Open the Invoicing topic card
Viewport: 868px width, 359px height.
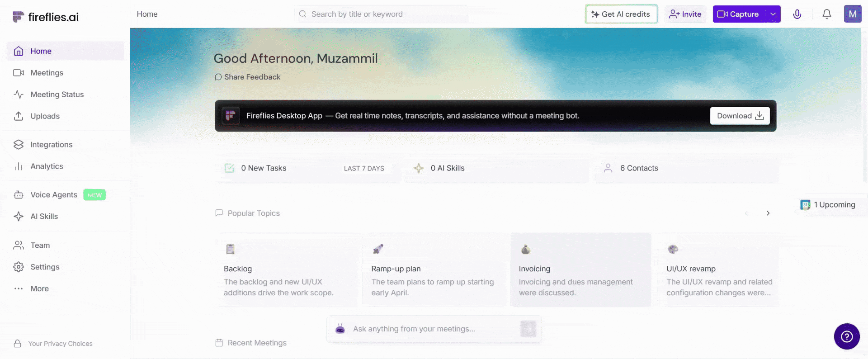580,270
